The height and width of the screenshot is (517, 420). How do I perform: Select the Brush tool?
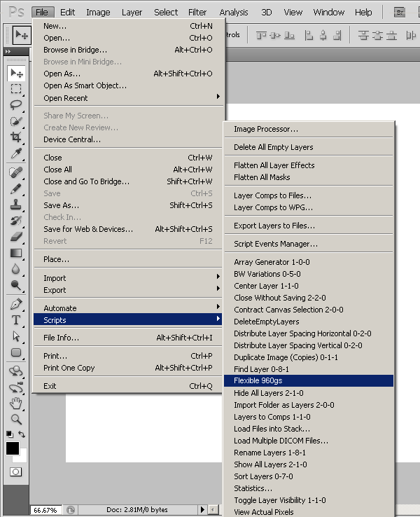[x=16, y=188]
